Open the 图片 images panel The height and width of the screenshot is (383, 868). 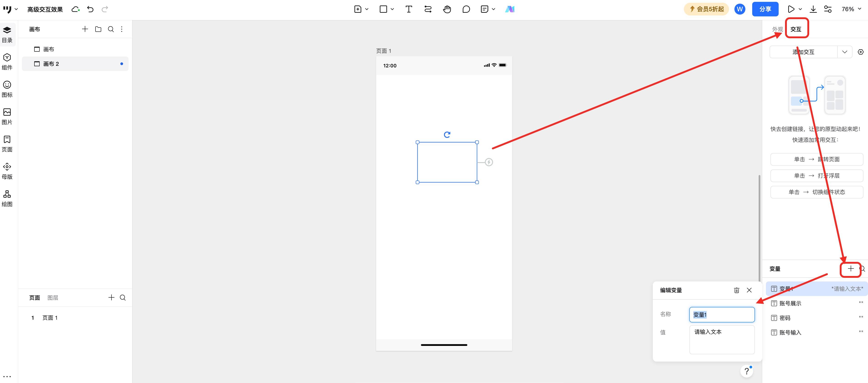click(x=7, y=116)
